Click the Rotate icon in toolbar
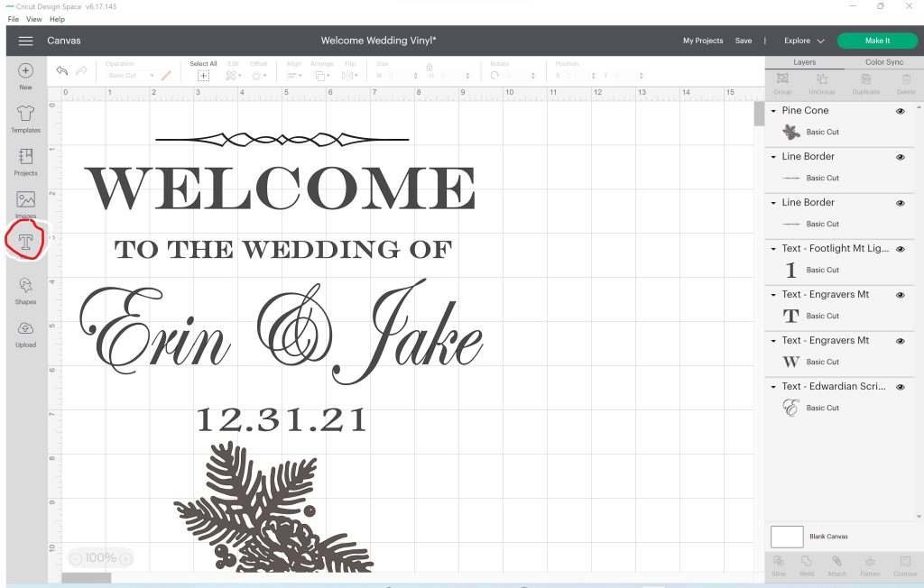This screenshot has width=924, height=588. [x=494, y=76]
